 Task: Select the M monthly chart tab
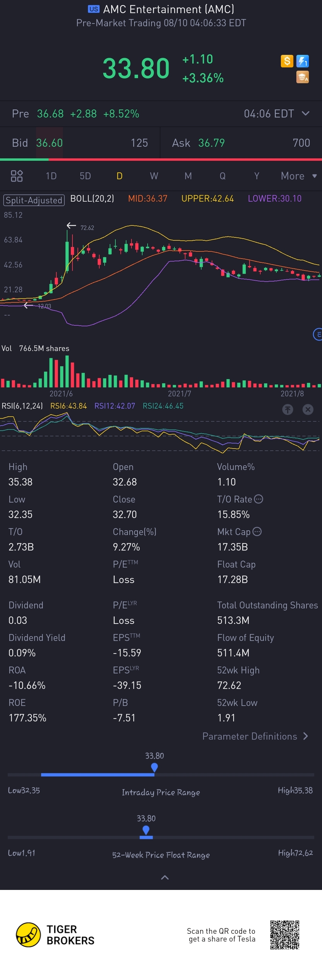[x=188, y=176]
